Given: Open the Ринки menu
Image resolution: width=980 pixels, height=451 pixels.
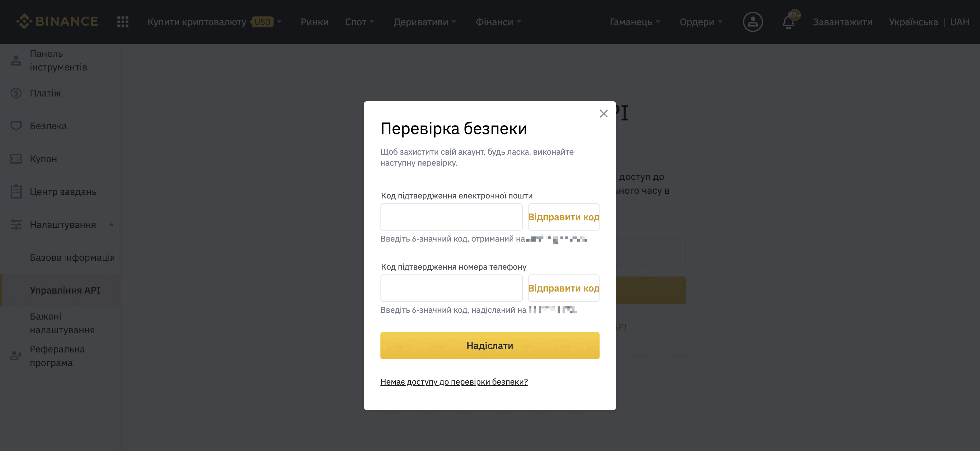Looking at the screenshot, I should [x=314, y=22].
